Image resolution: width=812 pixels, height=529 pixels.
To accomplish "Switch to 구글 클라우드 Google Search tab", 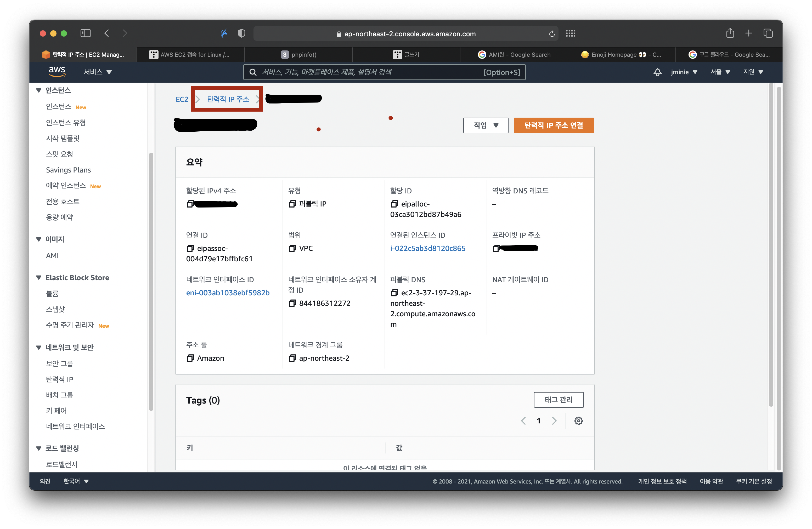I will [729, 55].
